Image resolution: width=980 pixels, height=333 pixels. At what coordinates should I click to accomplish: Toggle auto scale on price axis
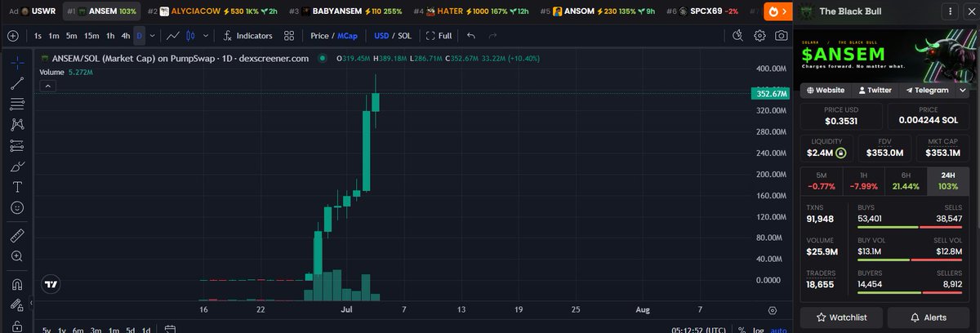click(779, 330)
